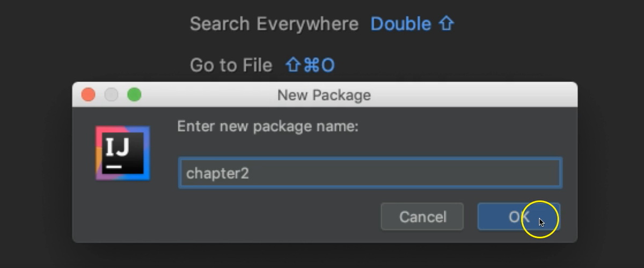Image resolution: width=644 pixels, height=268 pixels.
Task: Click the Search Everywhere hint text
Action: click(x=274, y=24)
